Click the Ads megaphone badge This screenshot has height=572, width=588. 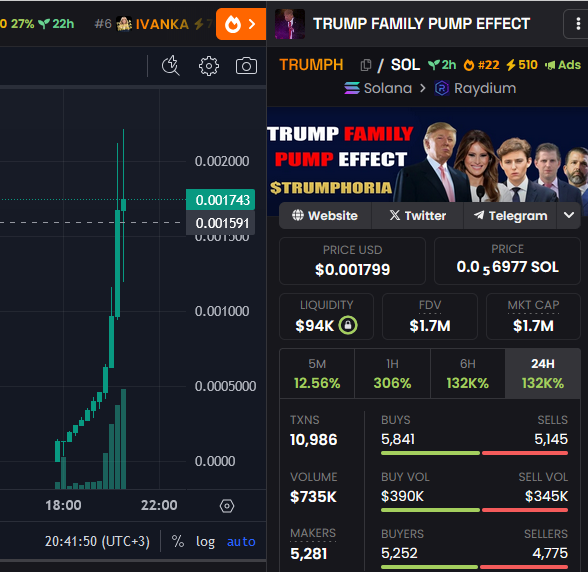(x=563, y=65)
